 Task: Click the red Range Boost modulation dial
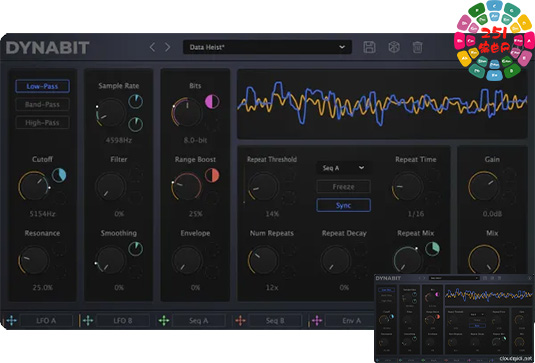pos(212,175)
